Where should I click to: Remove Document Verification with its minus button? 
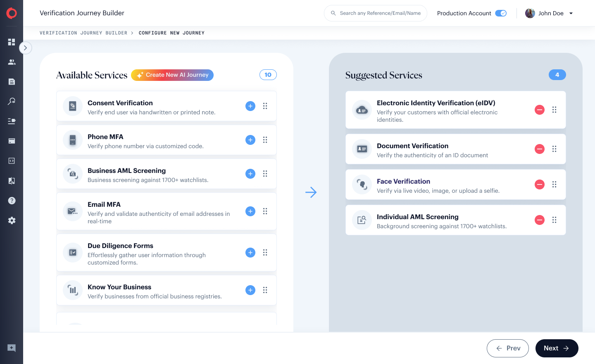pyautogui.click(x=540, y=149)
